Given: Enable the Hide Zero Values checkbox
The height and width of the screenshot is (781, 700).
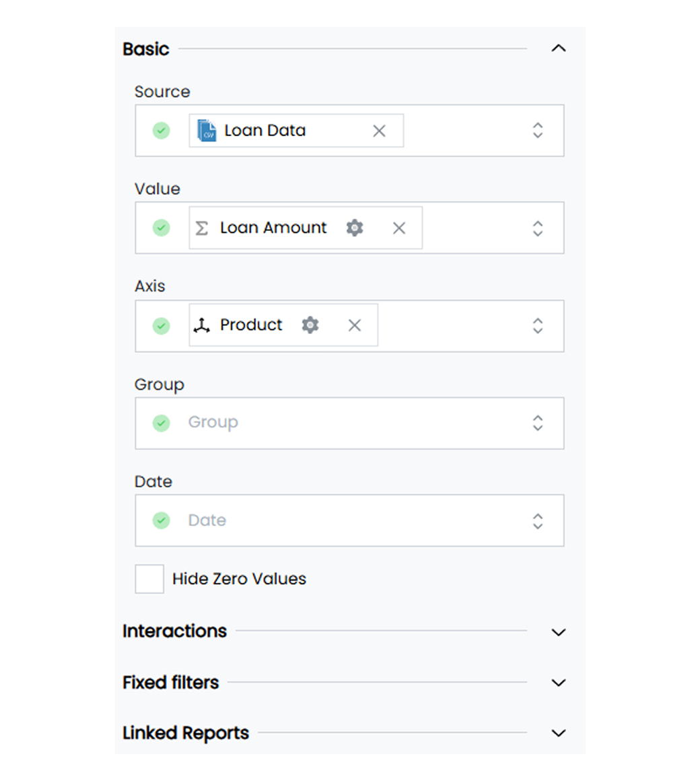Looking at the screenshot, I should click(x=149, y=579).
